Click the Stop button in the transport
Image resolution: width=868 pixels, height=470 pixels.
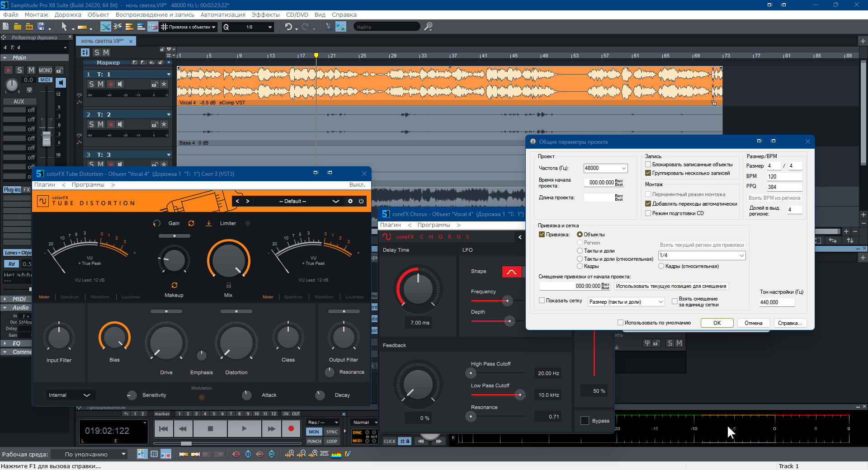(x=210, y=428)
